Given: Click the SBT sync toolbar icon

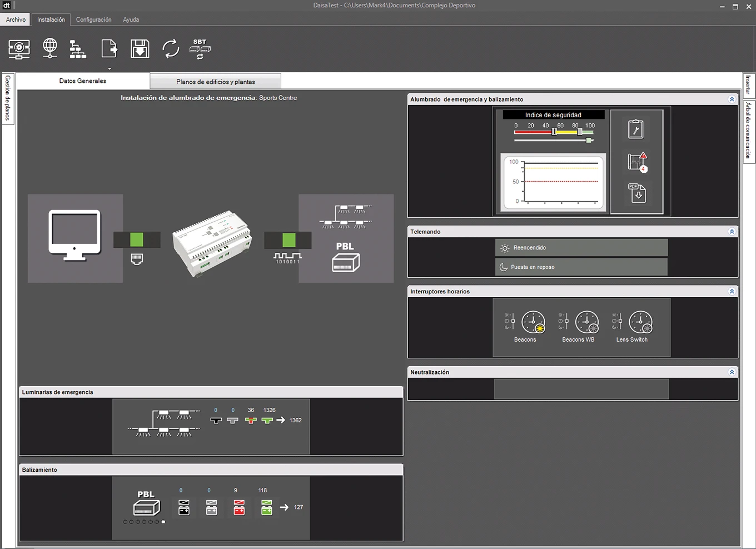Looking at the screenshot, I should coord(200,49).
